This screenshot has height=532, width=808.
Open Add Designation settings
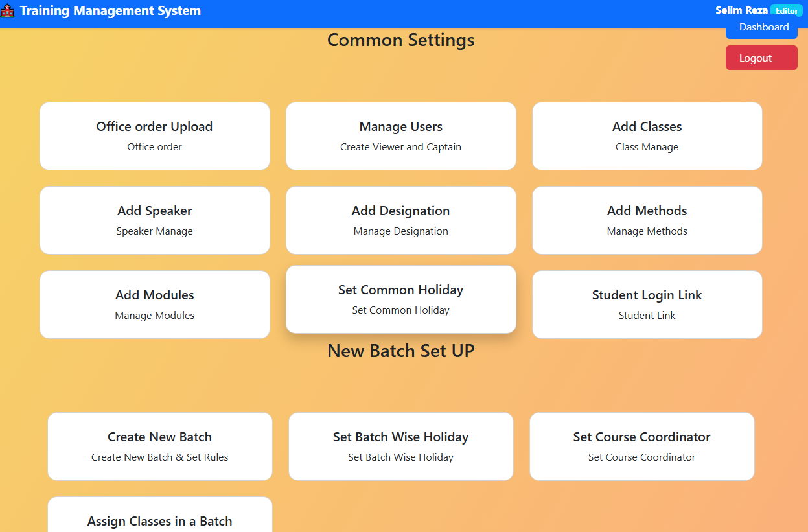(x=400, y=220)
